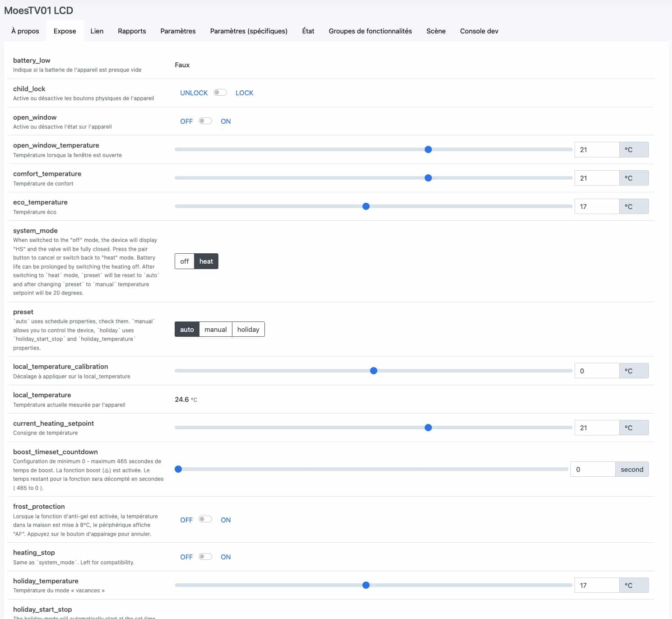Set system_mode to off
The height and width of the screenshot is (619, 672).
click(185, 261)
